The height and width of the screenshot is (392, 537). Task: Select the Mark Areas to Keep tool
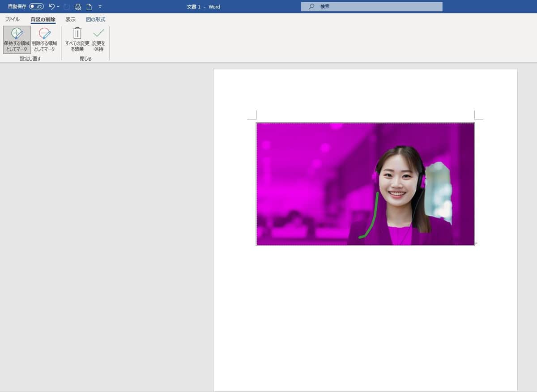click(16, 39)
